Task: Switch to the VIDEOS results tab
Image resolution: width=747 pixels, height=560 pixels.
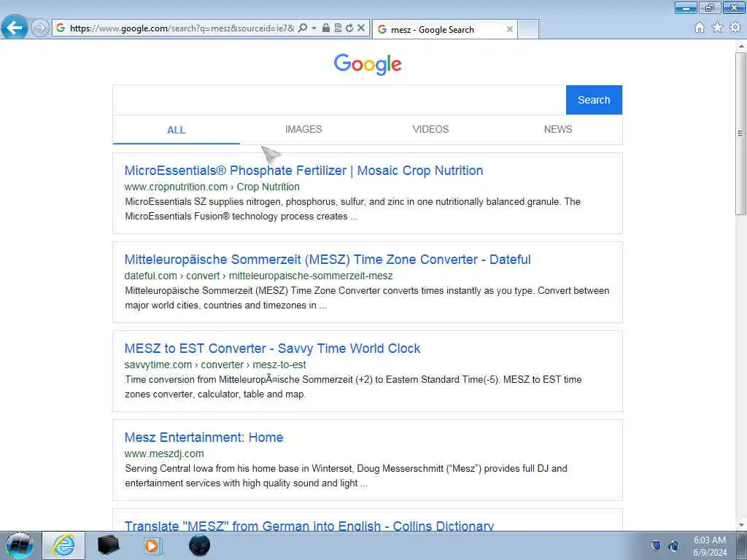Action: (430, 129)
